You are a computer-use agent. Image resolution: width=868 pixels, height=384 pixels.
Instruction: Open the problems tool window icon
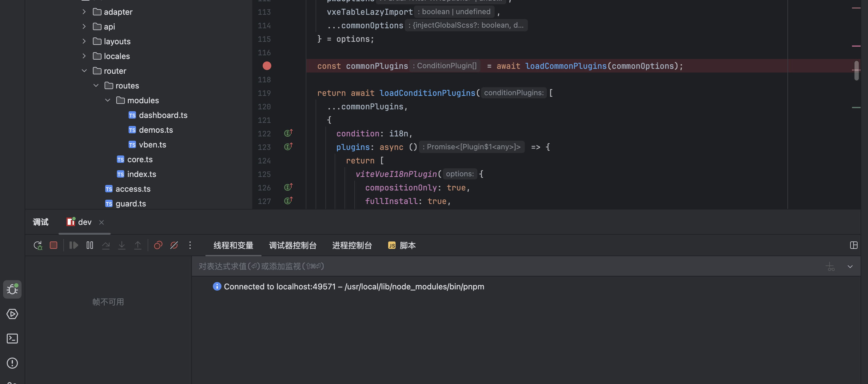point(13,363)
